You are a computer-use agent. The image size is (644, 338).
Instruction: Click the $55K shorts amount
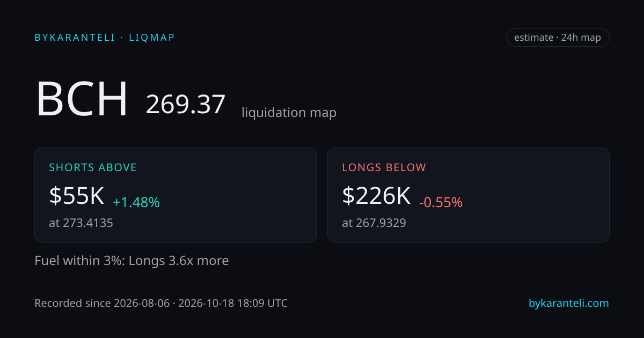click(77, 196)
